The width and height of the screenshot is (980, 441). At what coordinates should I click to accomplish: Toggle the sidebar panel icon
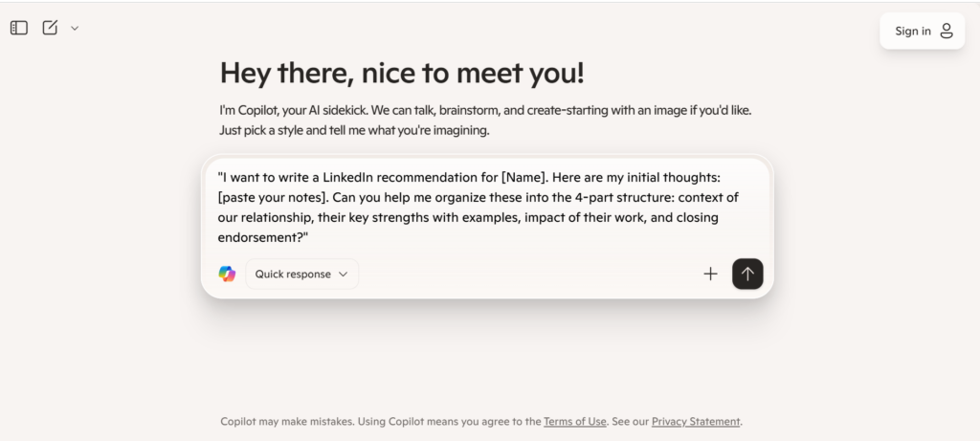point(19,28)
